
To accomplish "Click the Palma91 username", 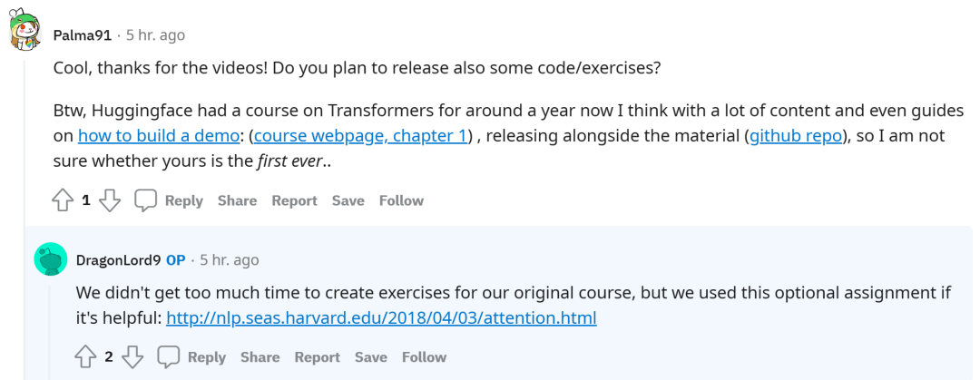I will click(83, 35).
